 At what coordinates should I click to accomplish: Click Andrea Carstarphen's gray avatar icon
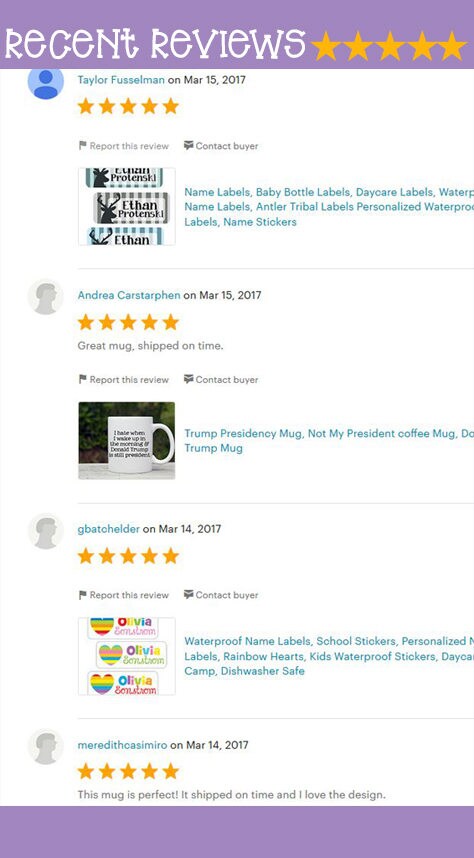point(46,297)
